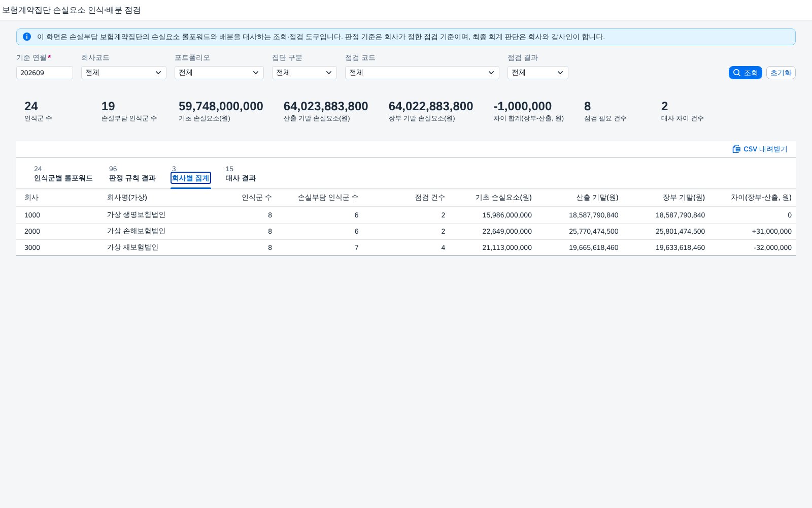Click 차이(장부-산출, 원) column header

click(761, 198)
